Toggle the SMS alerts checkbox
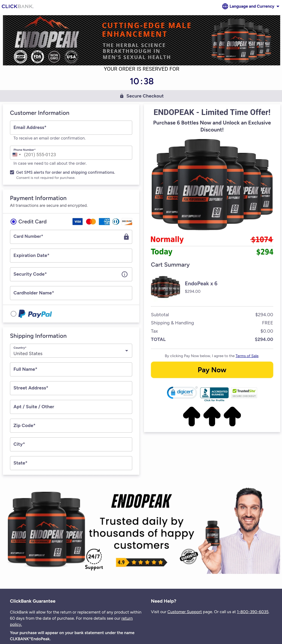The image size is (282, 644). (12, 172)
